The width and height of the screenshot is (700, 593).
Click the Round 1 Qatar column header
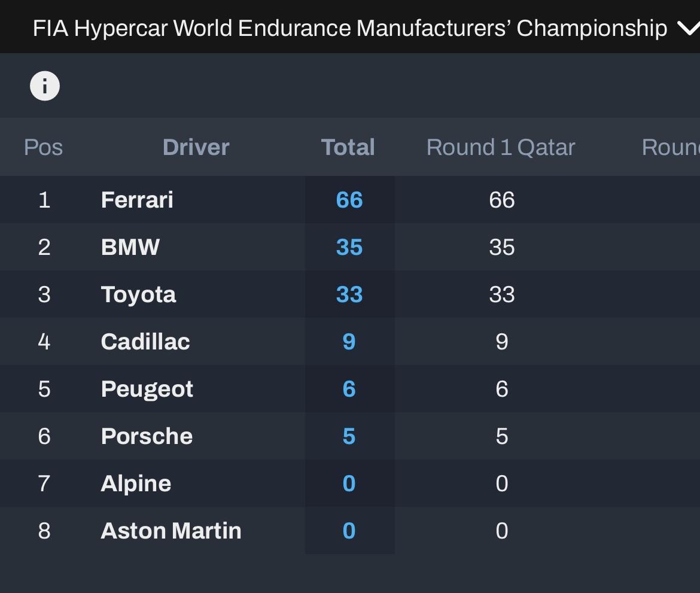500,147
